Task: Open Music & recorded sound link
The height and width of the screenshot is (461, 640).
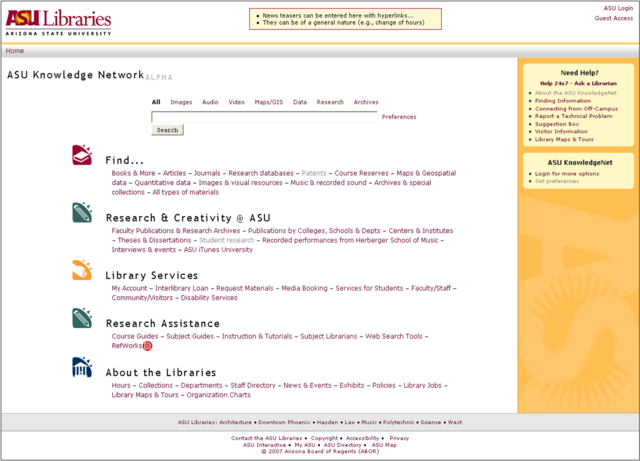Action: pos(328,183)
